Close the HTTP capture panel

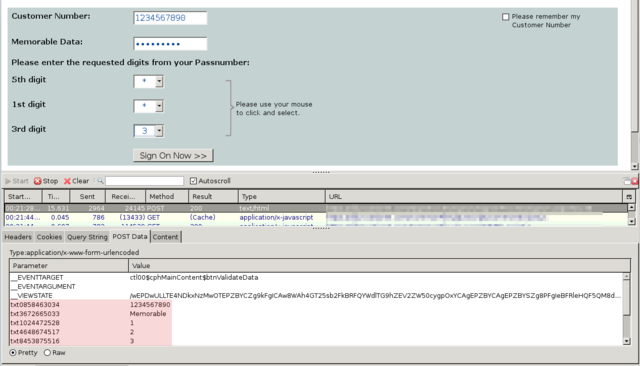[x=635, y=181]
